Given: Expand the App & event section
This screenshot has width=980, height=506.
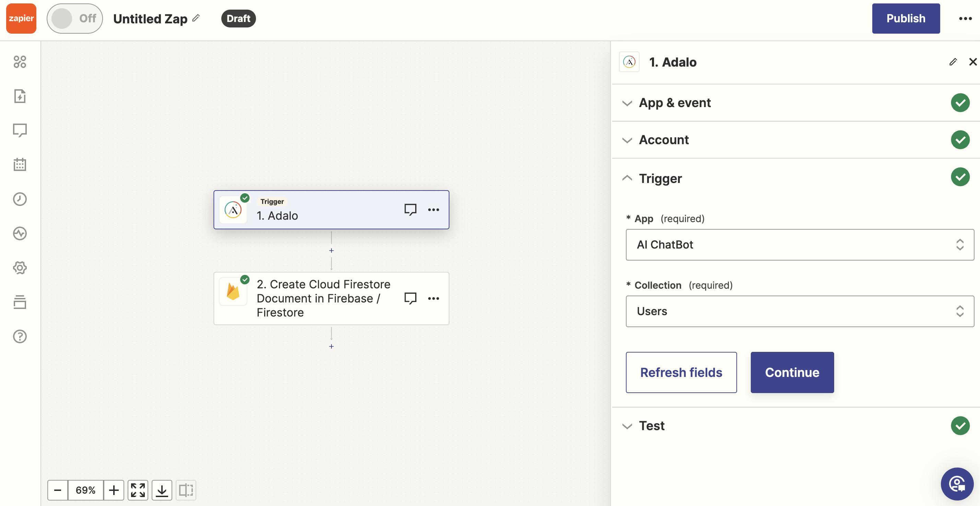Looking at the screenshot, I should pos(675,103).
